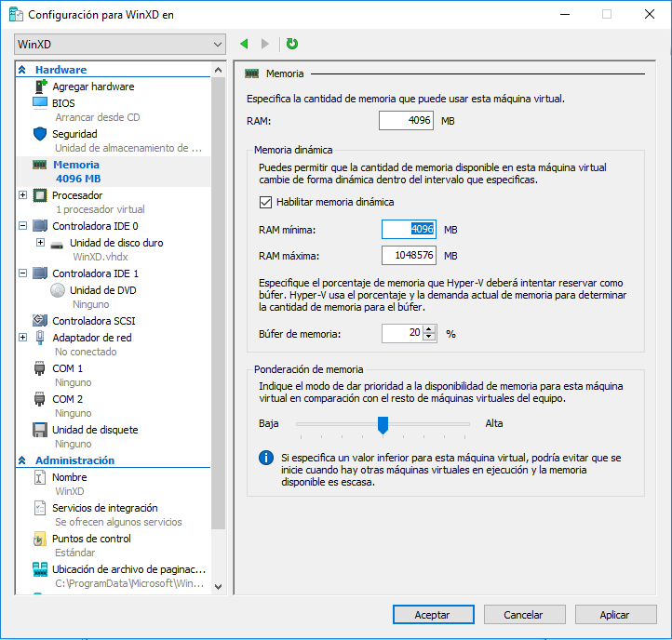Click the hard disk drive icon
Viewport: 672px width, 640px height.
tap(57, 246)
